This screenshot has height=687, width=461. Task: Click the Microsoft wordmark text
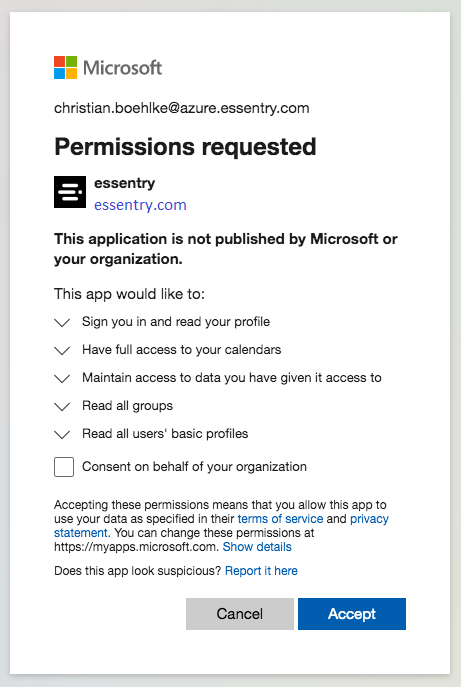[x=122, y=68]
